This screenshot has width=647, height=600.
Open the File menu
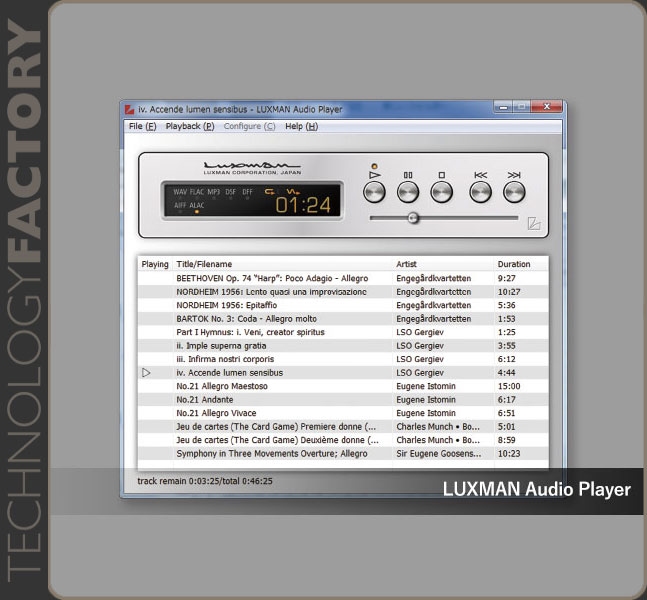coord(142,126)
